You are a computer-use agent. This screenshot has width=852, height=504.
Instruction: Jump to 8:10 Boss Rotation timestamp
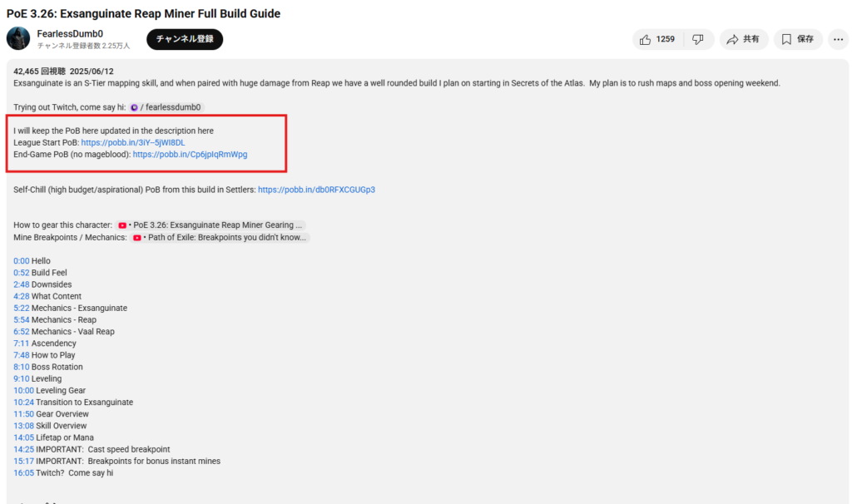point(21,367)
